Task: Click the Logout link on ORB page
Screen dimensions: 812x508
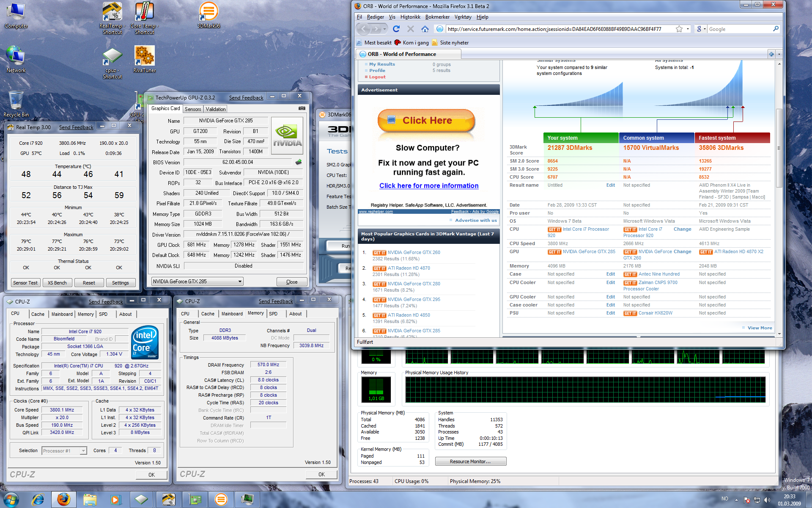Action: (377, 77)
